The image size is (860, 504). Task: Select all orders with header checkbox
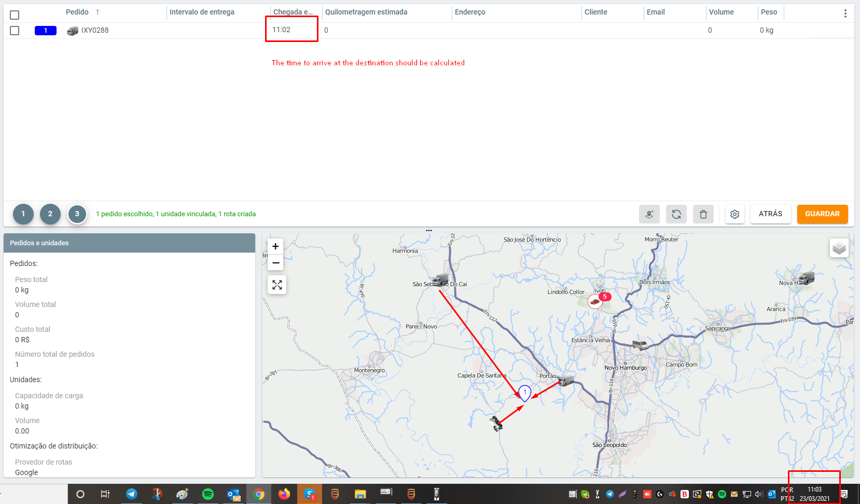[15, 15]
